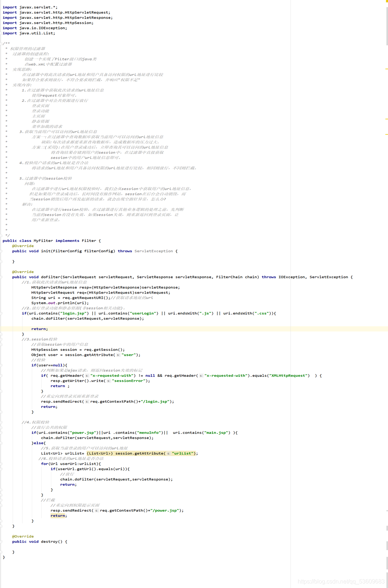Click the implements keyword in the class declaration
388x588 pixels.
(67, 241)
